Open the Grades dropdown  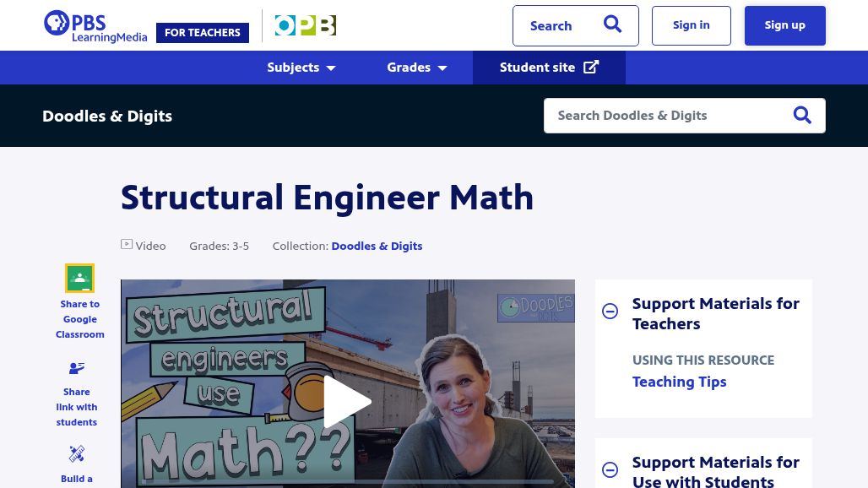tap(416, 68)
